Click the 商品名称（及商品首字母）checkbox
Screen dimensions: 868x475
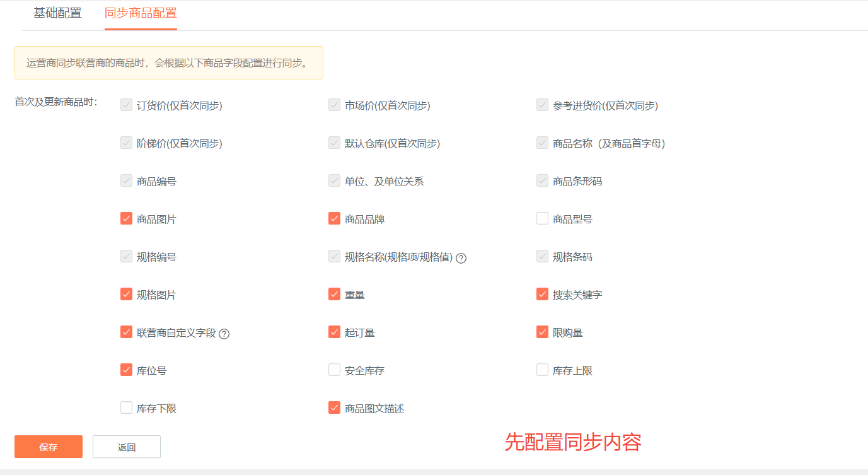click(x=542, y=143)
